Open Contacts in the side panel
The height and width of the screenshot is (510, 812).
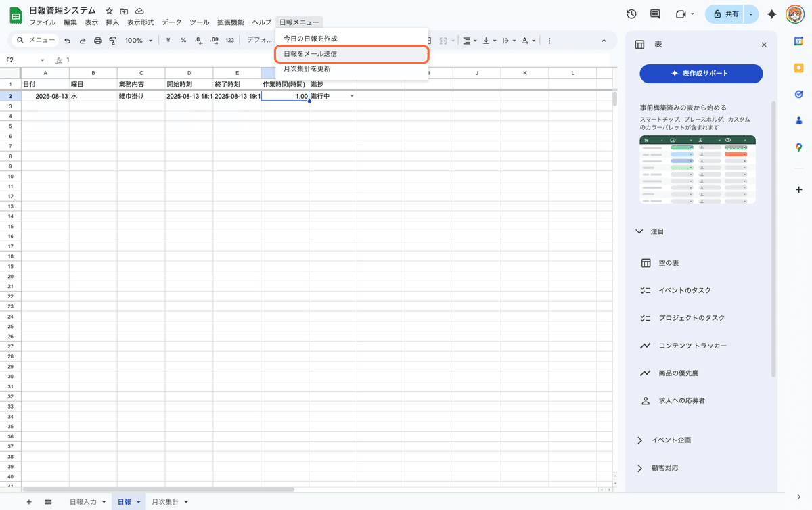pos(798,120)
